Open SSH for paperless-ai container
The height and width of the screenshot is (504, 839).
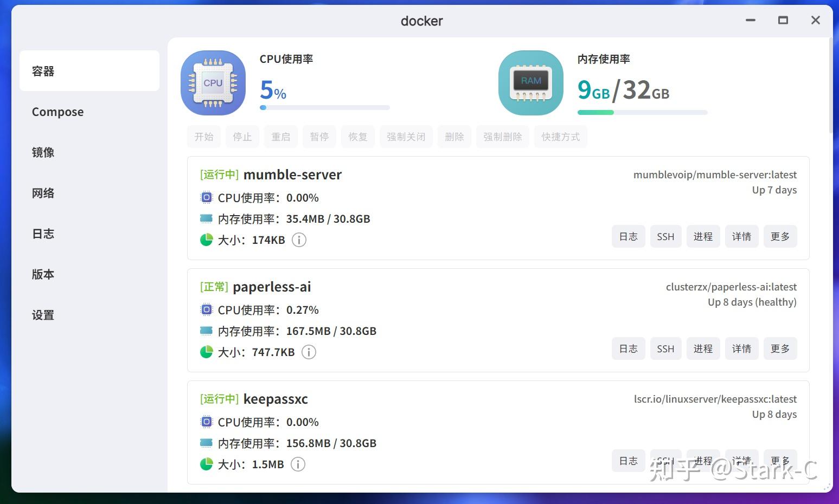pyautogui.click(x=665, y=348)
